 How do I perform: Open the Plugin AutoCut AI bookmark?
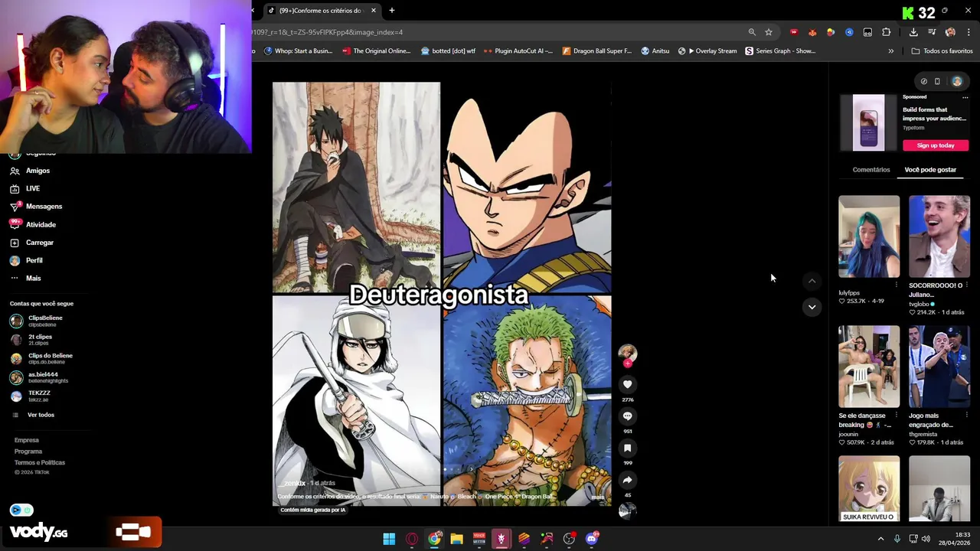pos(518,51)
